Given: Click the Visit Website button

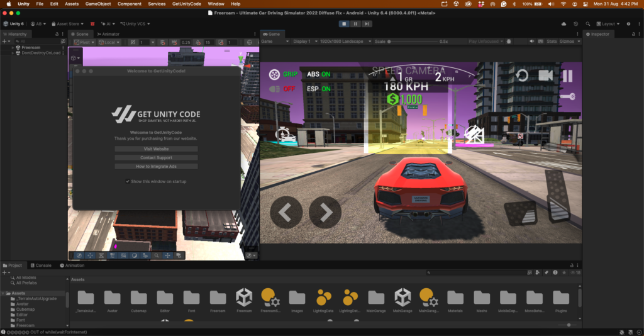Looking at the screenshot, I should pos(156,148).
